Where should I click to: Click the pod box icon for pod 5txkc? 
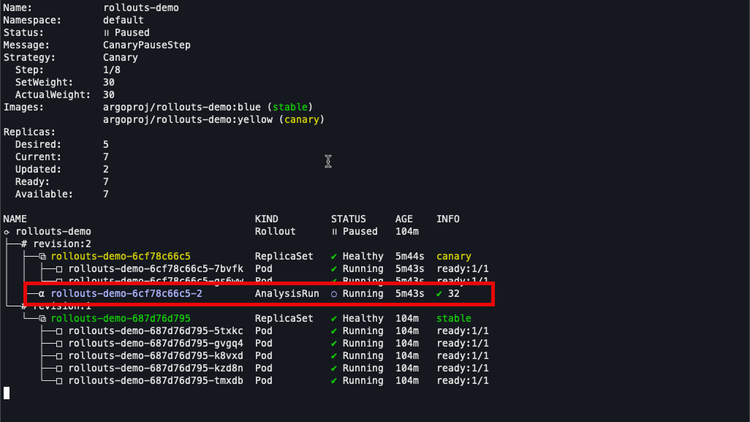pyautogui.click(x=59, y=331)
